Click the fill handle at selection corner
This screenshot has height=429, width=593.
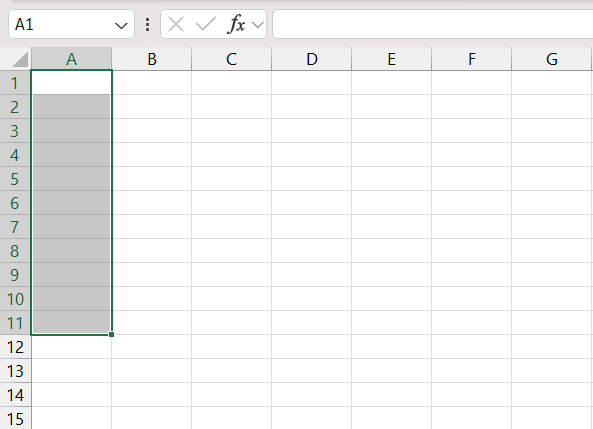pos(111,334)
